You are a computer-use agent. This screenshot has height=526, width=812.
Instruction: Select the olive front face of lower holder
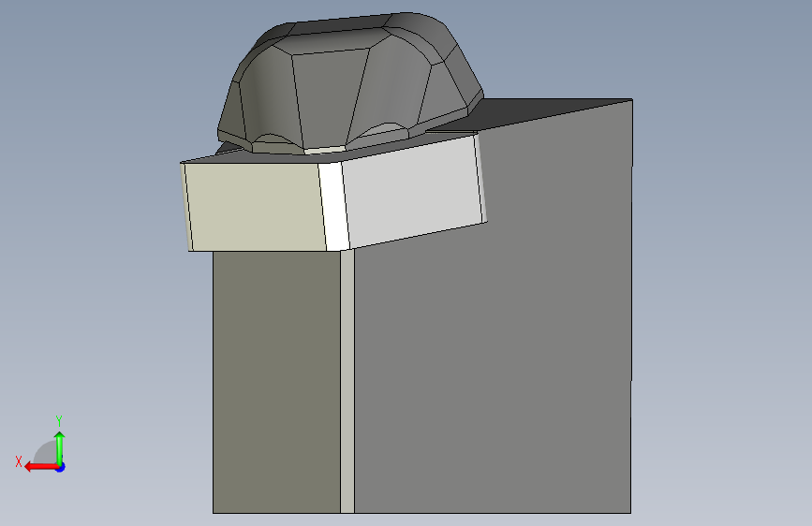(276, 382)
